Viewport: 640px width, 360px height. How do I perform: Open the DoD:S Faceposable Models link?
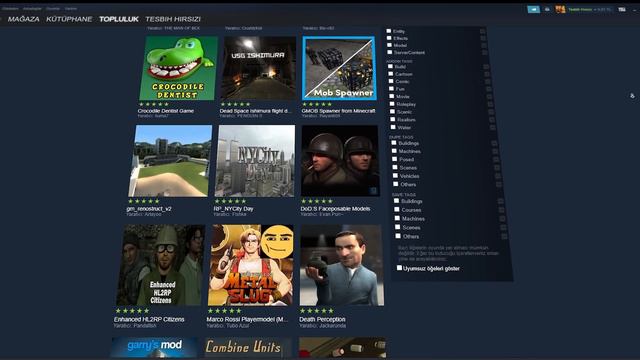(336, 209)
